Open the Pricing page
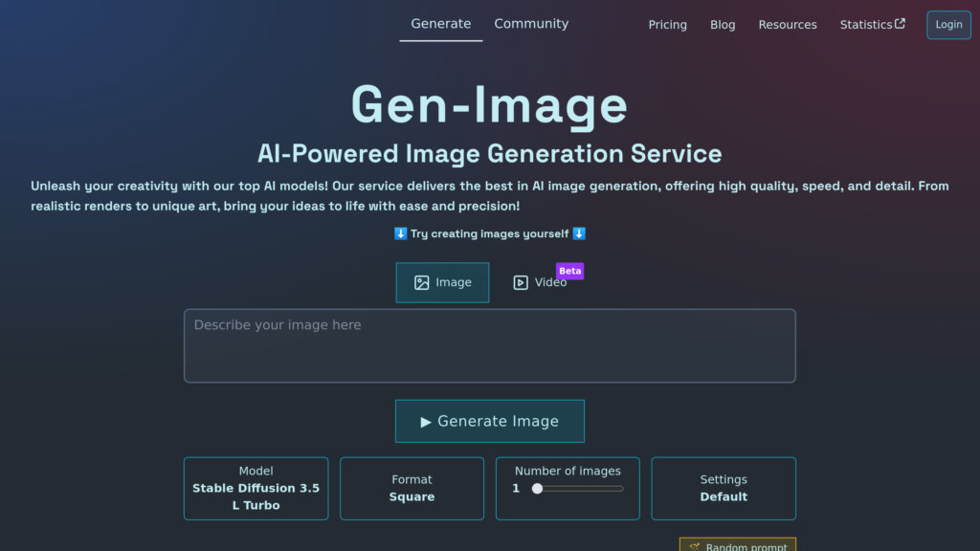 point(667,25)
